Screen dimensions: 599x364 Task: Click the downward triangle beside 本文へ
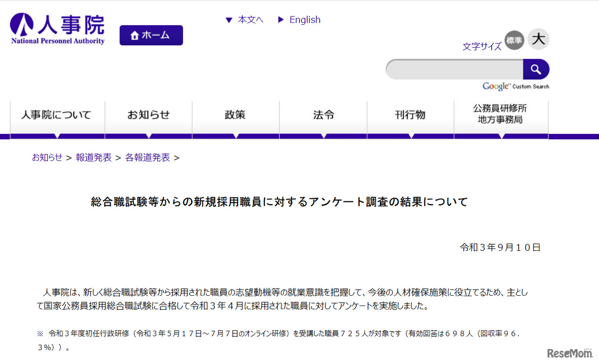tap(228, 20)
